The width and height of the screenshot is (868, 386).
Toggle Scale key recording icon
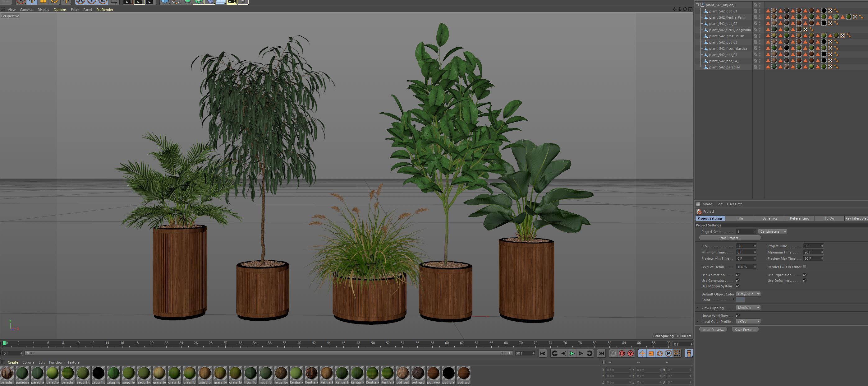pyautogui.click(x=651, y=353)
